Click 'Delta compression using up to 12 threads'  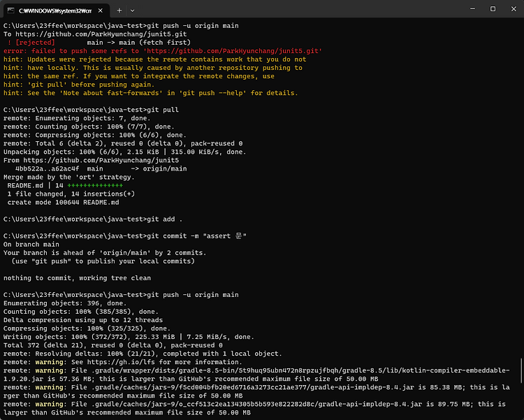click(83, 320)
